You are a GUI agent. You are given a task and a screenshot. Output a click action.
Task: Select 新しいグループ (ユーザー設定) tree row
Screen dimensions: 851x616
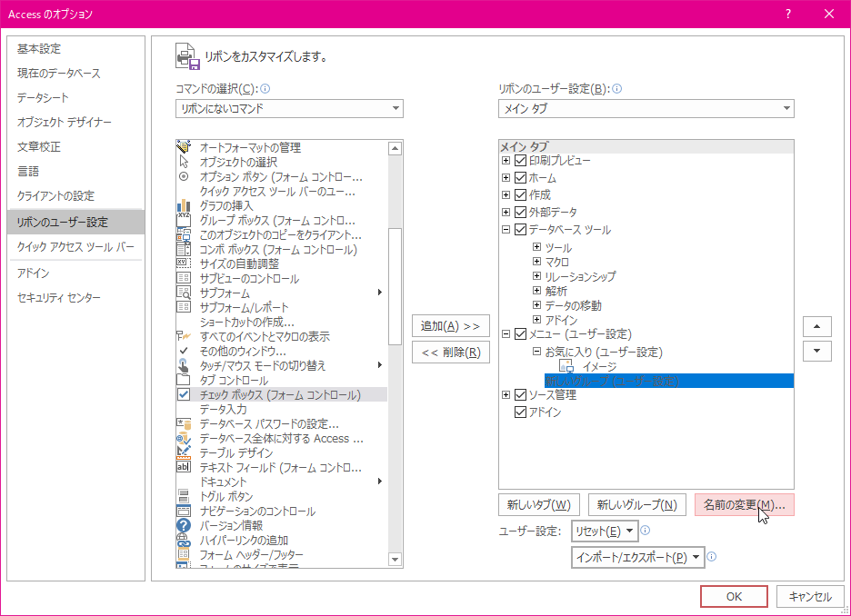point(668,381)
